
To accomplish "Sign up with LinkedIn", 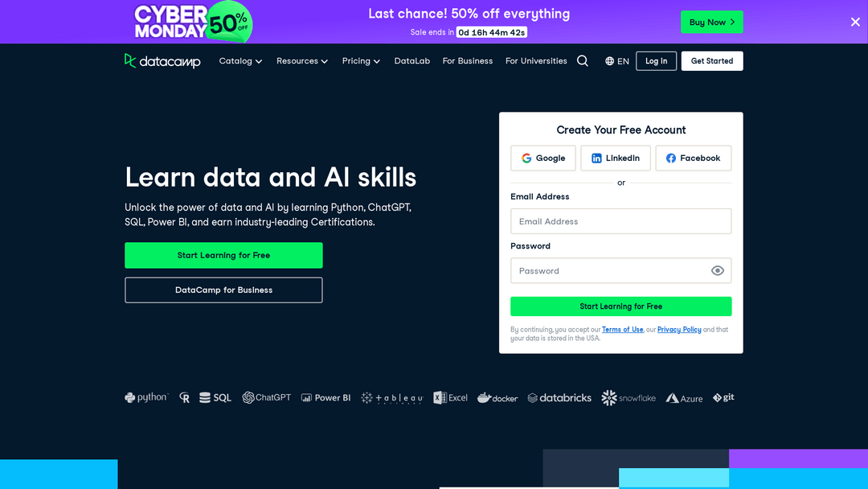I will (616, 158).
